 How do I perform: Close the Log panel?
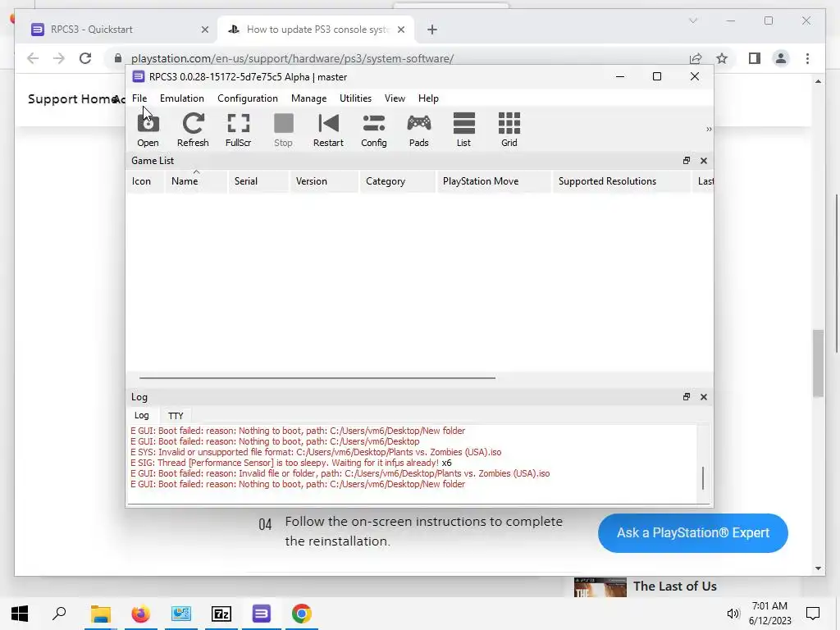click(x=704, y=397)
